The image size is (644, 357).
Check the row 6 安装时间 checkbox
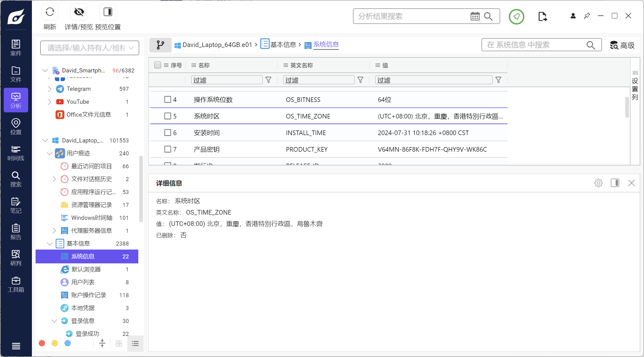pyautogui.click(x=167, y=133)
